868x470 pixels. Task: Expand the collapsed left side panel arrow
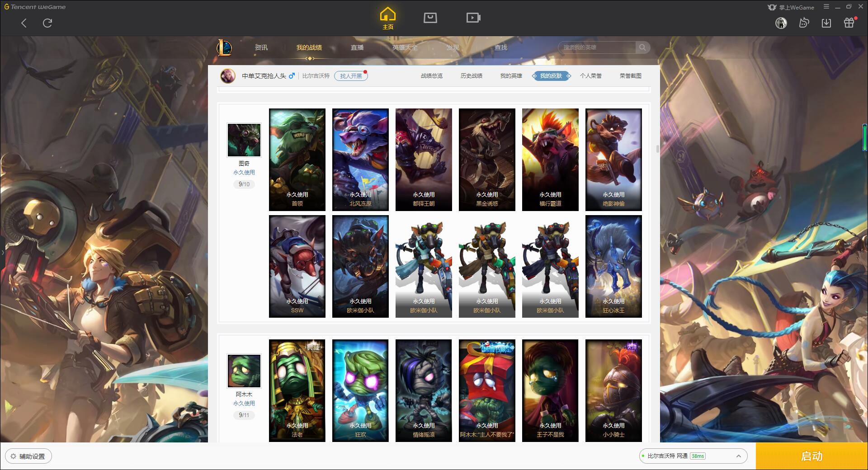2,252
